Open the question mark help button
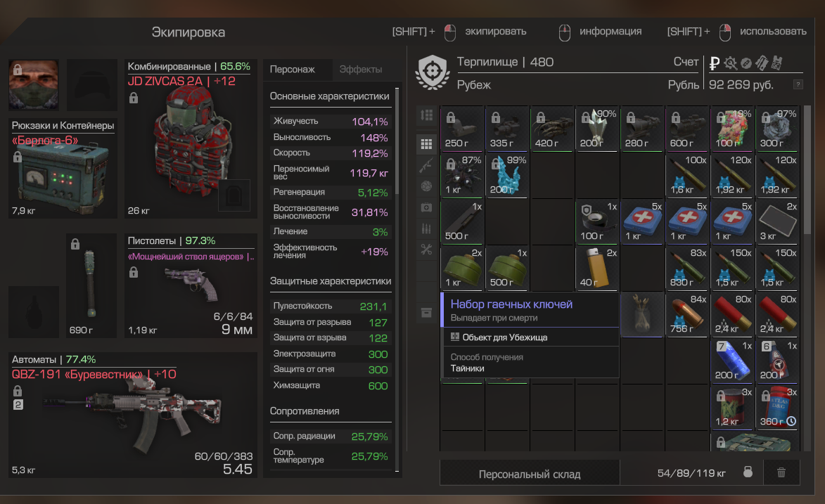Viewport: 825px width, 504px height. (x=798, y=84)
